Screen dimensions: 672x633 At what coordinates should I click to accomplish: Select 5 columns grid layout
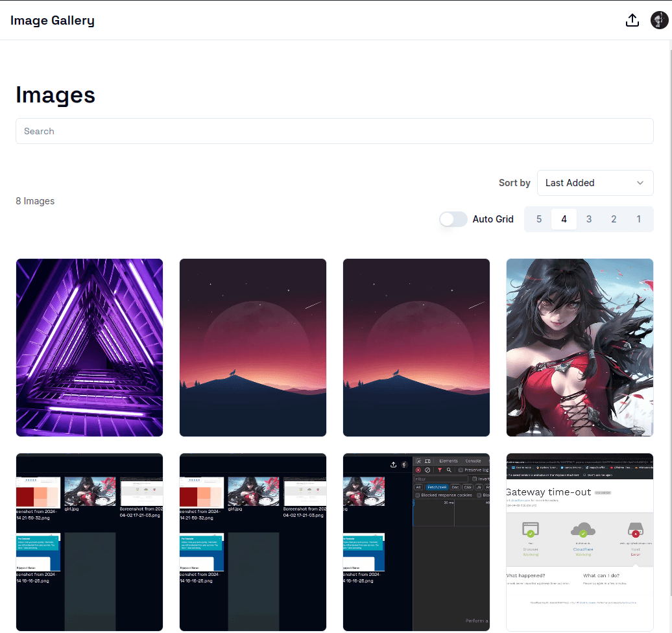pyautogui.click(x=539, y=219)
